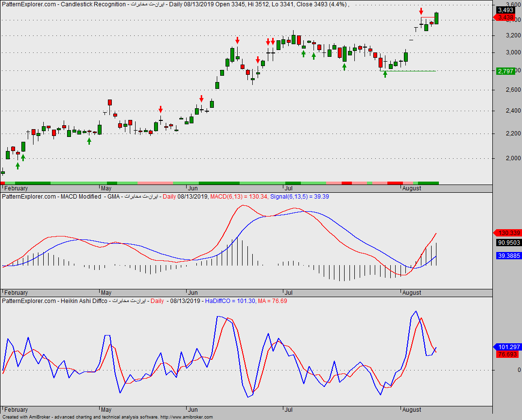Click the red 76.693 MA value tag
The height and width of the screenshot is (420, 522).
(x=507, y=354)
